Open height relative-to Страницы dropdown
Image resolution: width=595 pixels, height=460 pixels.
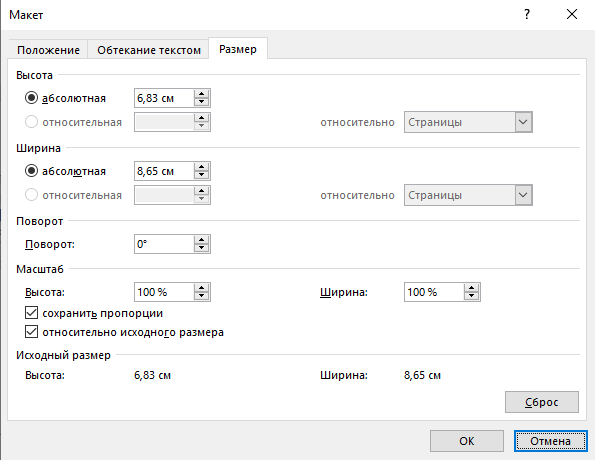tap(468, 122)
